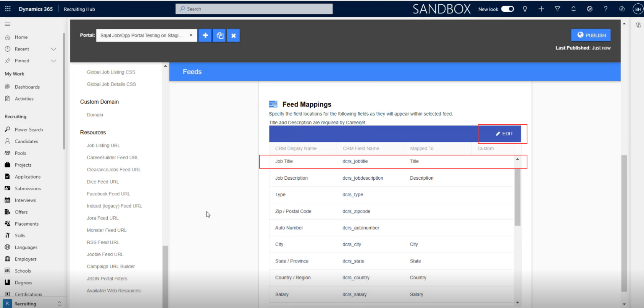
Task: Select the Job Title mapping row
Action: 391,161
